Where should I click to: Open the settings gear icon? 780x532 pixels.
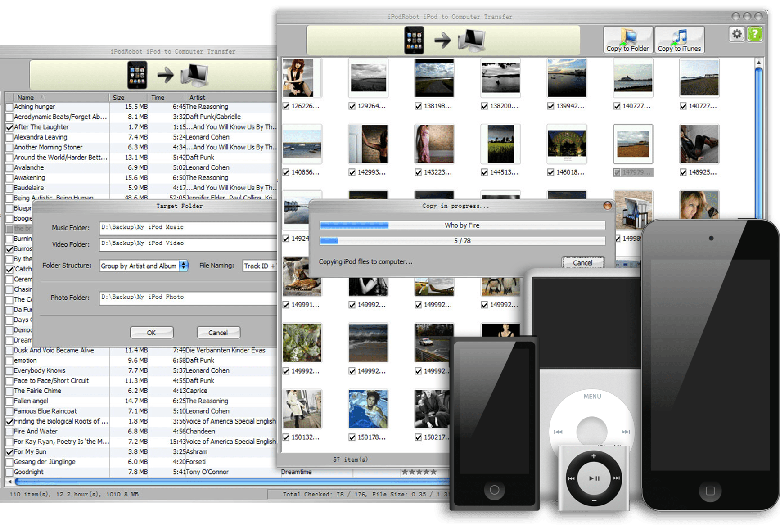point(736,34)
